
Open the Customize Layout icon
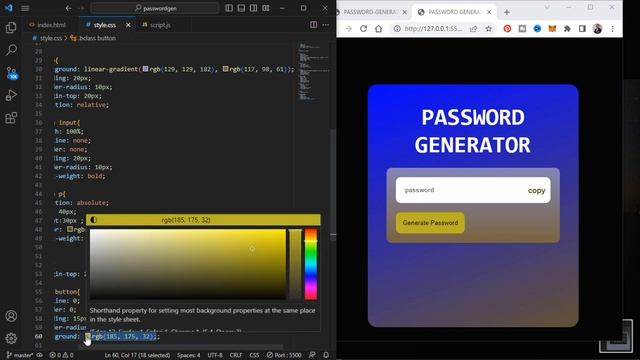[x=266, y=8]
